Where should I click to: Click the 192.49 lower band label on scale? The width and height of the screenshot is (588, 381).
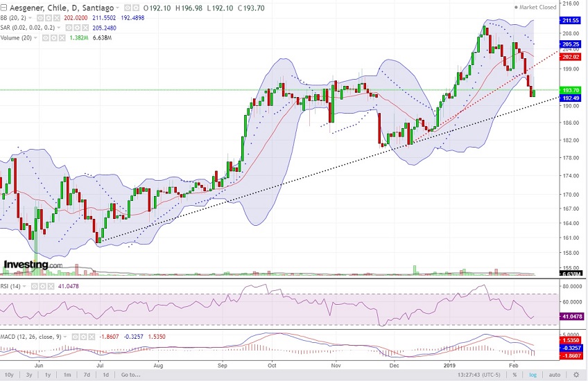tap(570, 98)
